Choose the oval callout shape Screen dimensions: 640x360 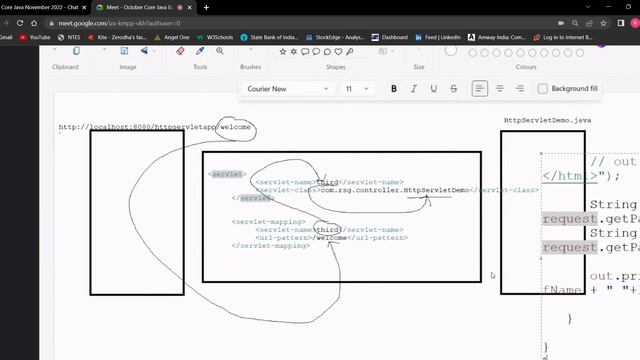coord(316,52)
